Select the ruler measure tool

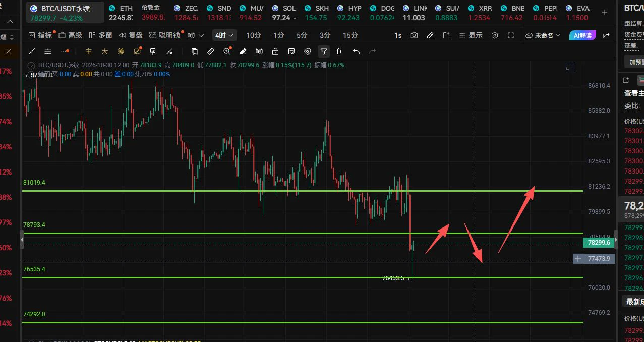pos(211,51)
